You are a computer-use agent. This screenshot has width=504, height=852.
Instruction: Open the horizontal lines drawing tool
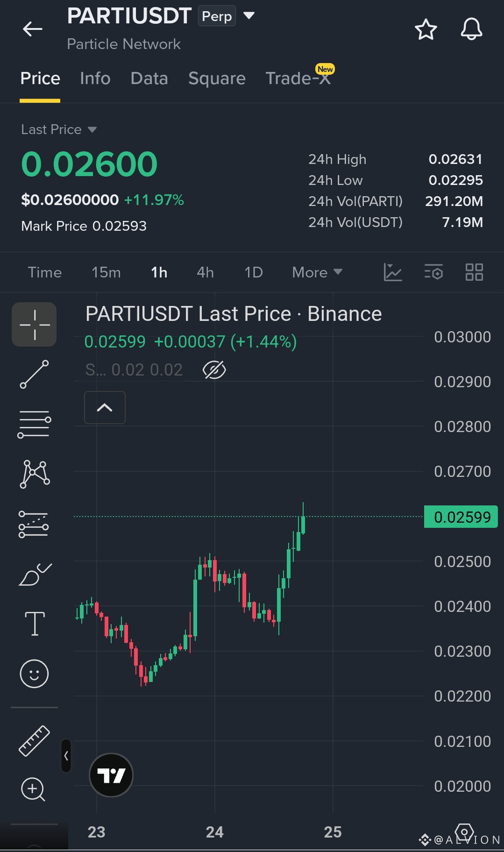tap(34, 424)
